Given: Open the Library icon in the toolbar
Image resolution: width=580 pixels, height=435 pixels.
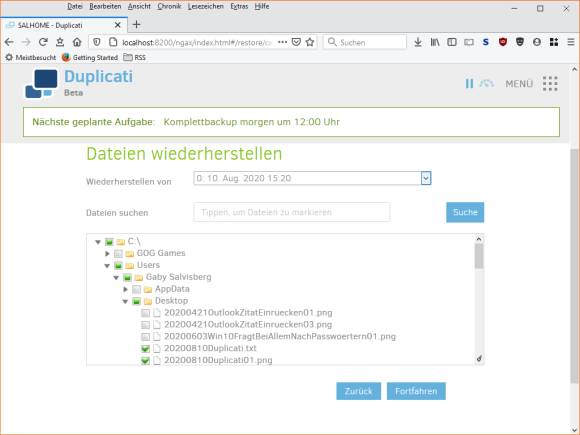Looking at the screenshot, I should pyautogui.click(x=435, y=42).
